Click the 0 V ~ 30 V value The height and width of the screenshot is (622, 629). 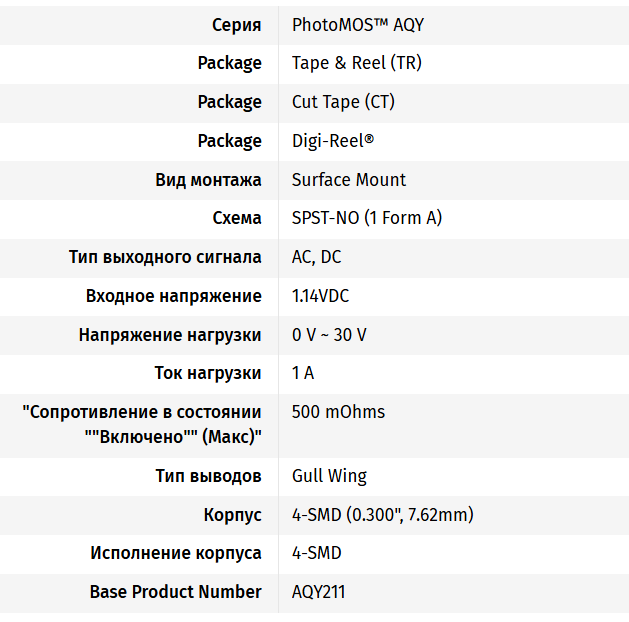tap(329, 335)
